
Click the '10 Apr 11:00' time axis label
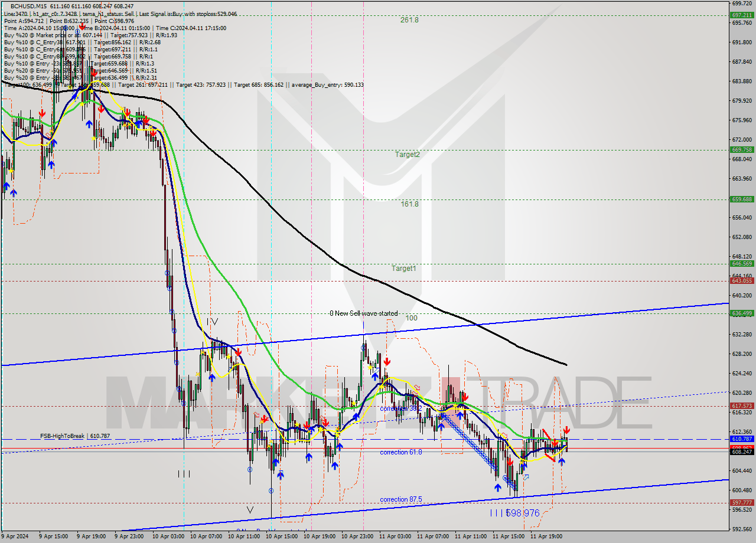click(x=243, y=537)
